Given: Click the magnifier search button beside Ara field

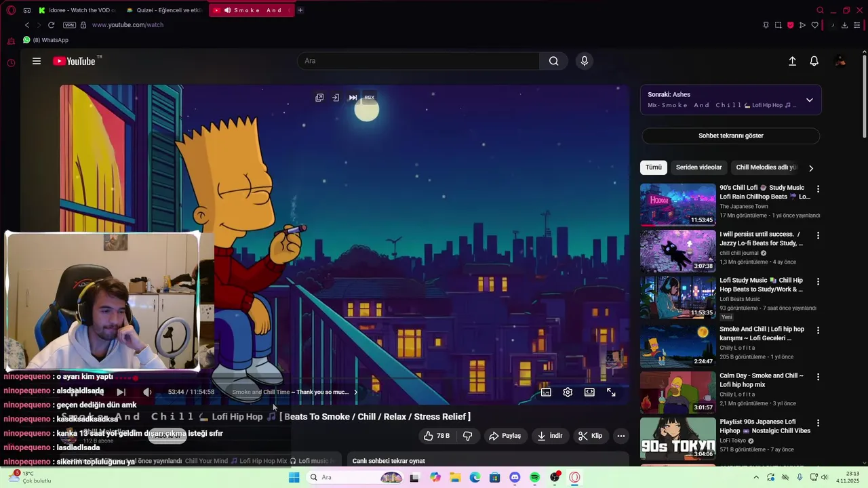Looking at the screenshot, I should click(554, 61).
